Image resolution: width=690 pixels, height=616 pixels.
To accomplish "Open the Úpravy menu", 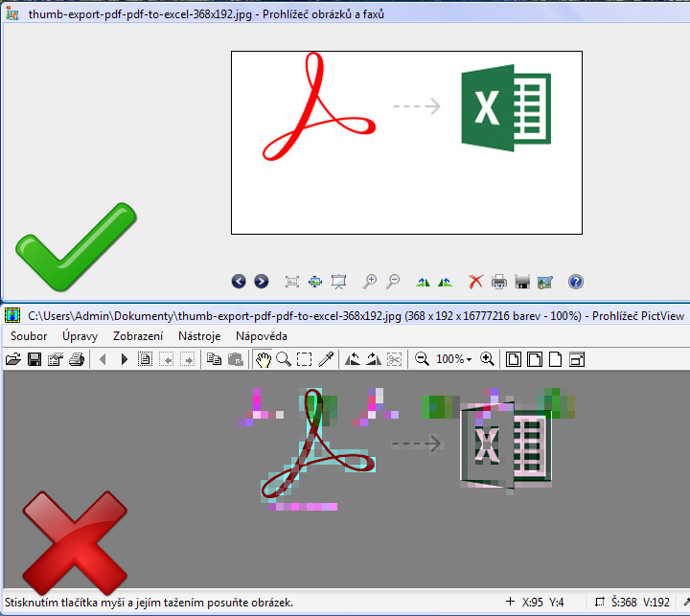I will coord(80,336).
